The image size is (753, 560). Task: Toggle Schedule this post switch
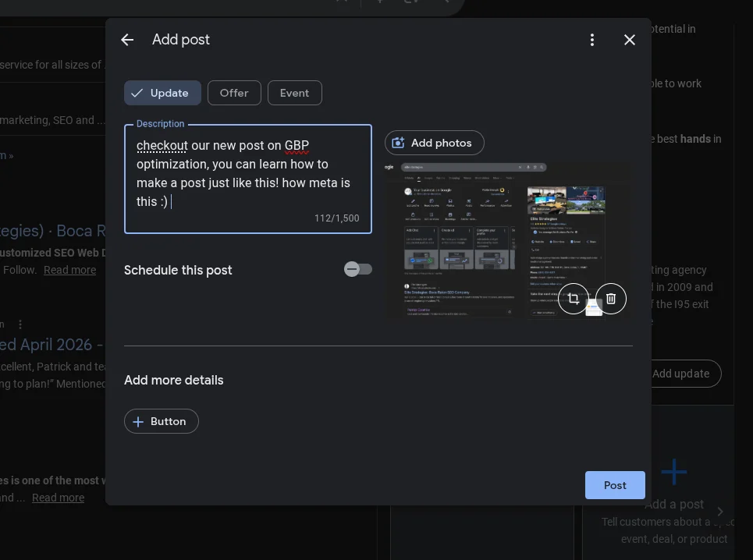pyautogui.click(x=358, y=269)
